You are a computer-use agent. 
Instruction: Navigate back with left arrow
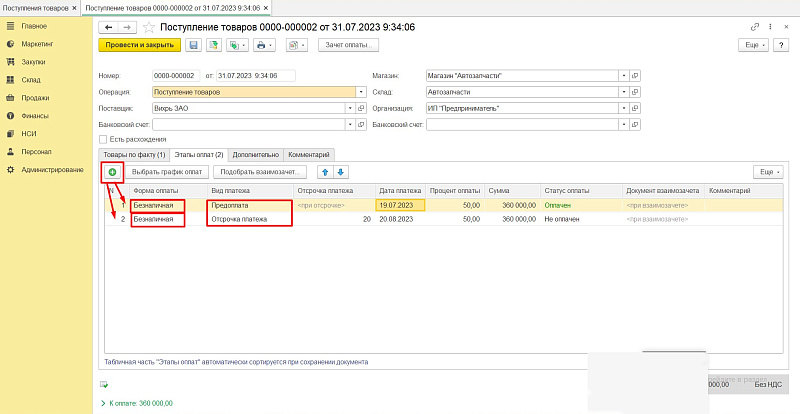110,27
